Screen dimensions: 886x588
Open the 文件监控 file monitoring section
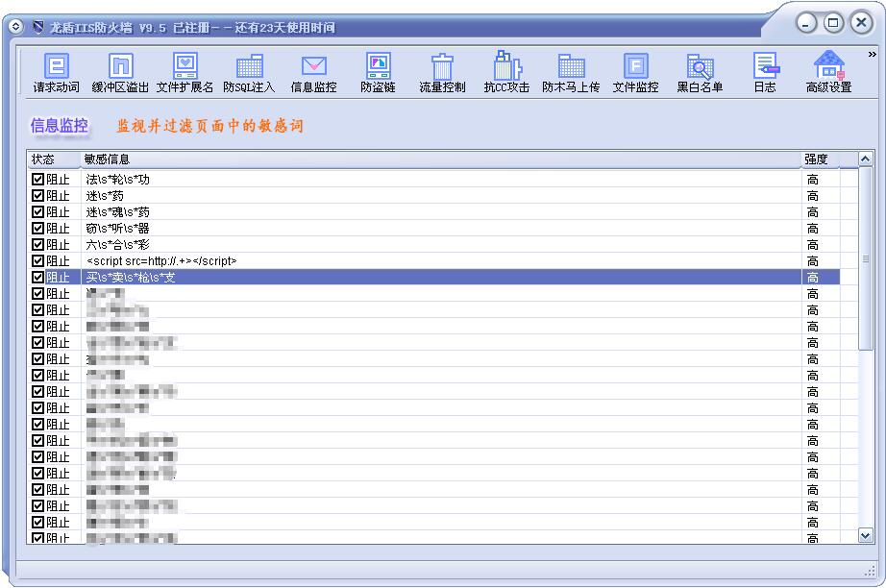coord(636,73)
